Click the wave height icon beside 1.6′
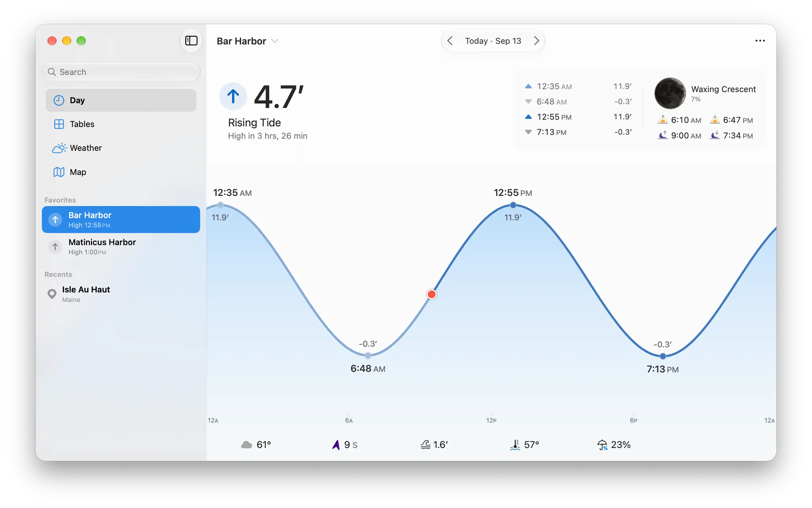812x508 pixels. pyautogui.click(x=425, y=445)
